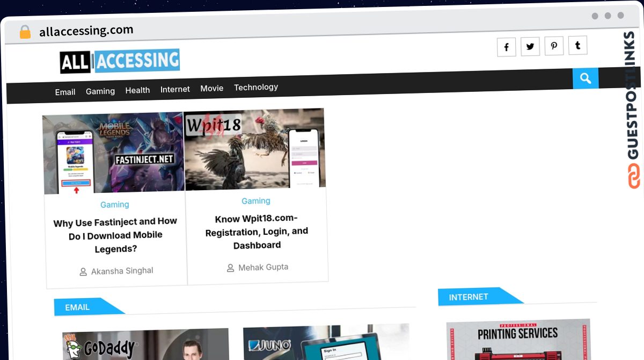Open the GoDaddy article thumbnail
This screenshot has height=360, width=644.
point(145,344)
